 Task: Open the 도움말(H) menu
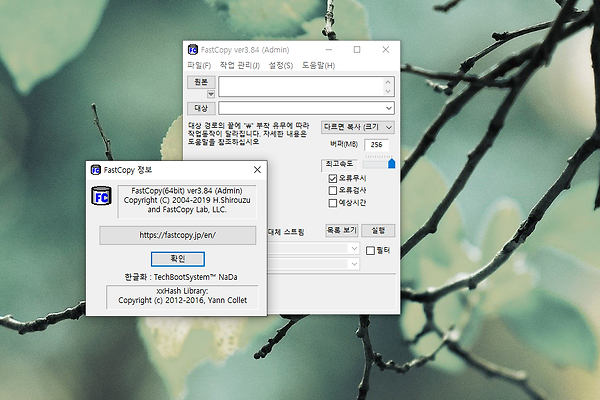tap(318, 65)
